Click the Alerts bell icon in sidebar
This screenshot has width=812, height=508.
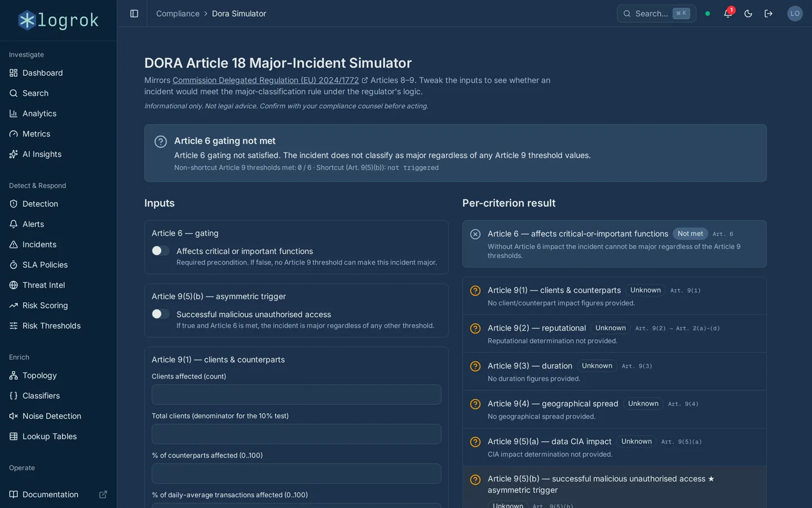tap(14, 224)
